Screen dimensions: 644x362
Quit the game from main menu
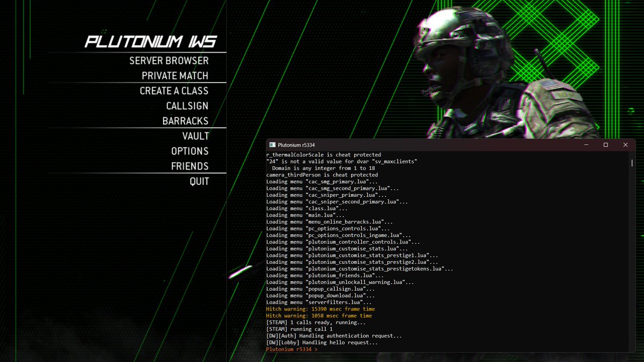199,181
